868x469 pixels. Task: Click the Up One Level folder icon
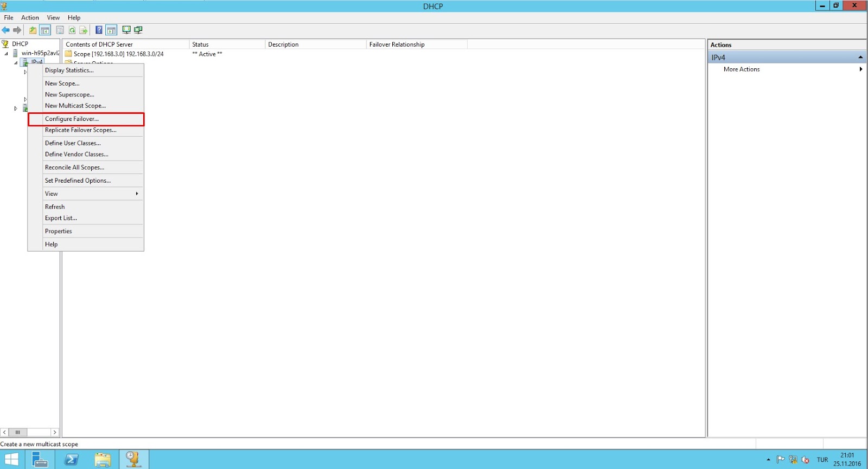pos(33,30)
